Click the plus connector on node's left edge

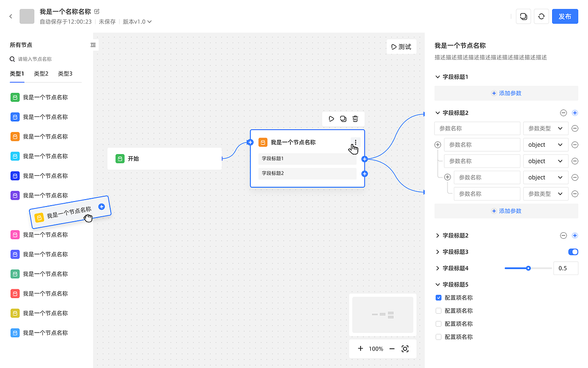coord(250,143)
